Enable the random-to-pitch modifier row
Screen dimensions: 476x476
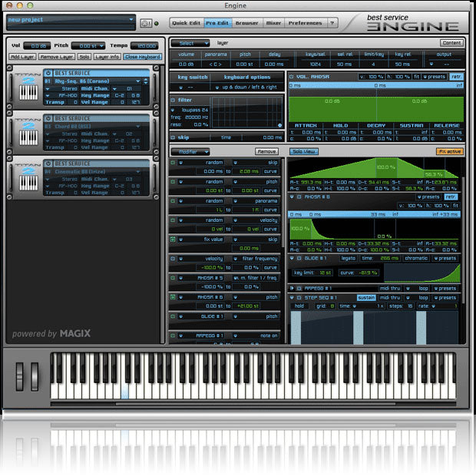tap(173, 182)
